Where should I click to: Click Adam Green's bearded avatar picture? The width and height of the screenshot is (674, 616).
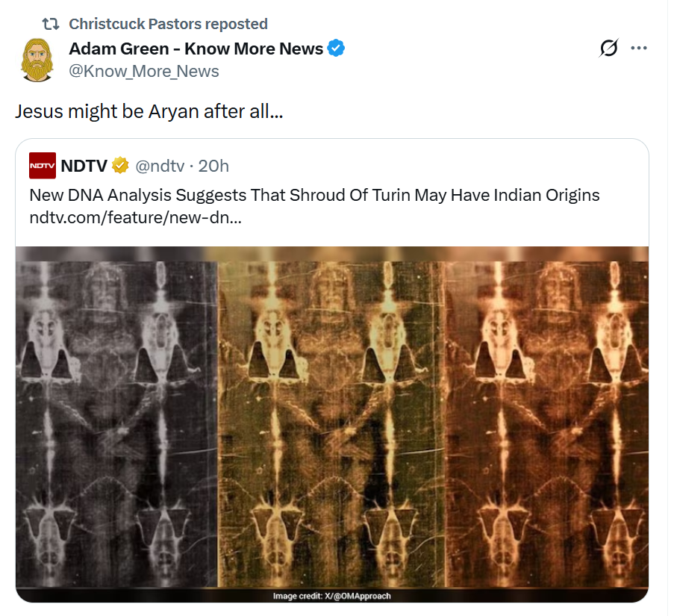(37, 60)
